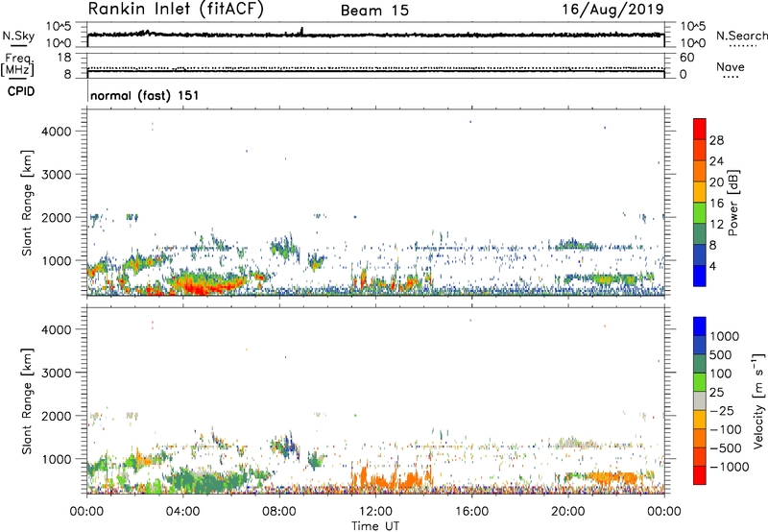Viewport: 768px width, 532px height.
Task: Click the 'Time UT' axis label
Action: (x=375, y=526)
